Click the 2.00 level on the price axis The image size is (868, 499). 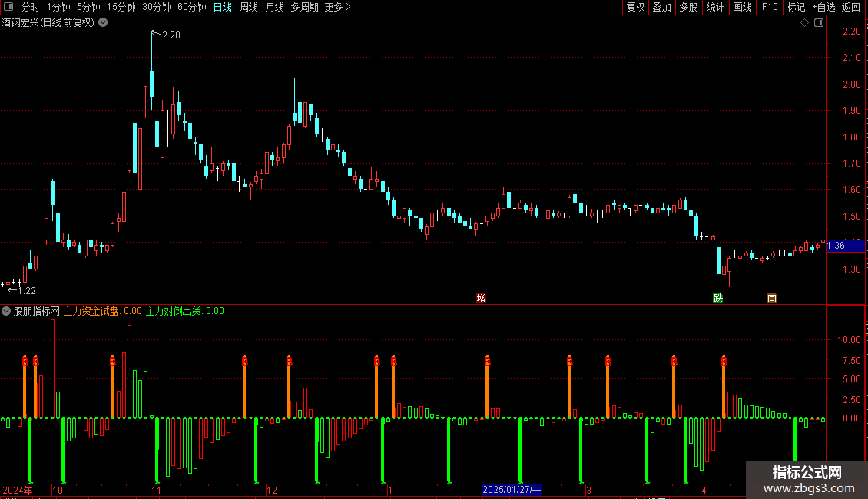click(x=851, y=84)
